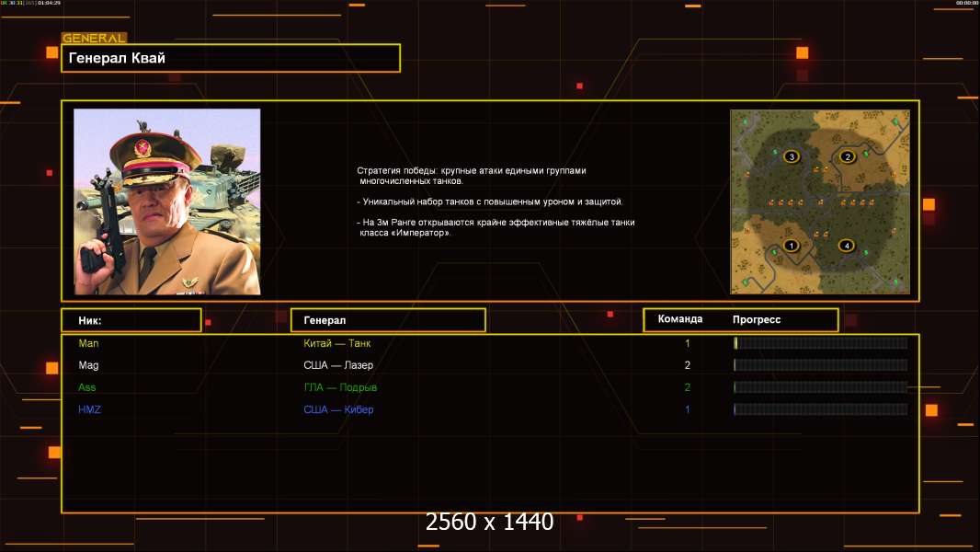Click start position 2 marker on minimap
The image size is (980, 552).
tap(848, 156)
